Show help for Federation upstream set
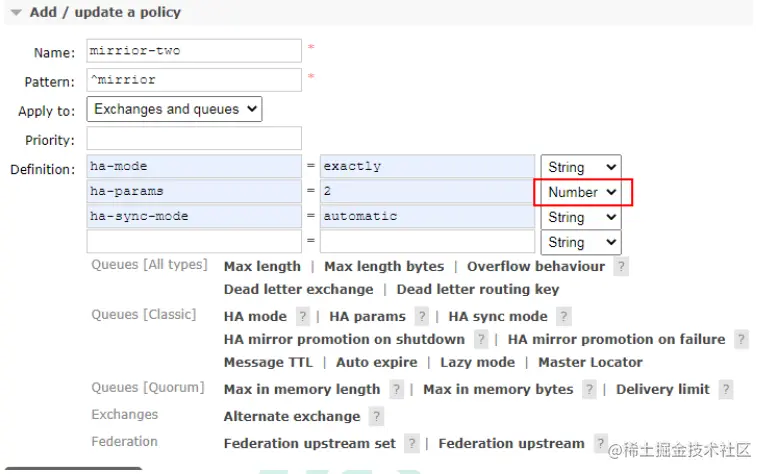Viewport: 766px width, 474px height. click(x=412, y=444)
